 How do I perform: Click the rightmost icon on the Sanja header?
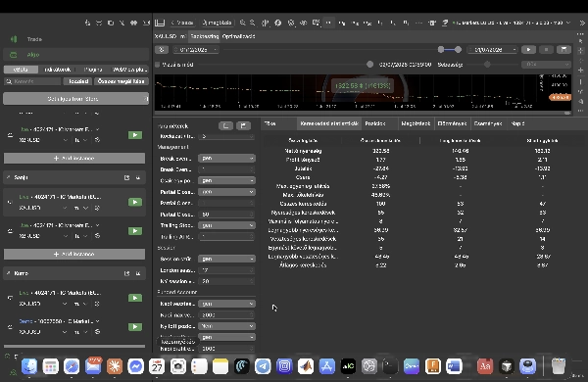[x=138, y=177]
